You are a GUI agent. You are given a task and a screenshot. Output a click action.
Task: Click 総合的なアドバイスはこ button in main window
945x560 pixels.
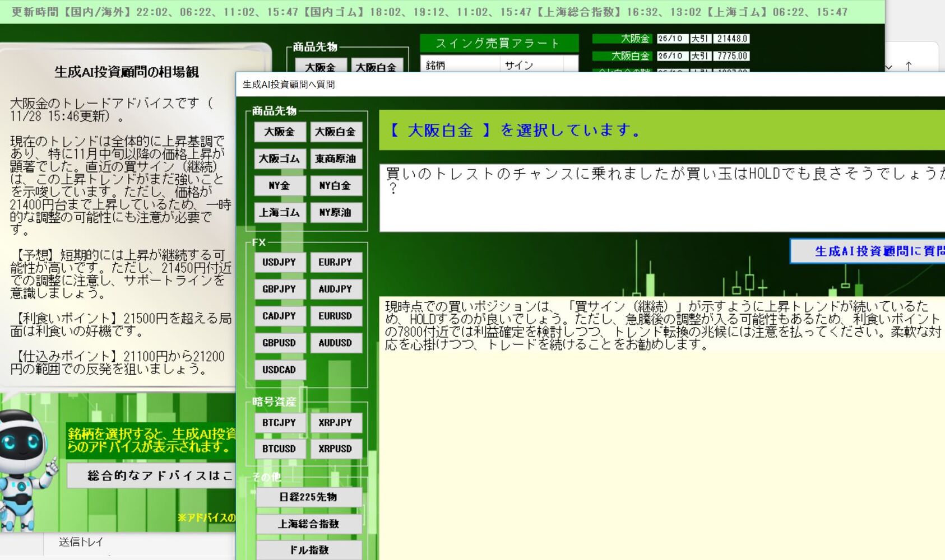[151, 475]
